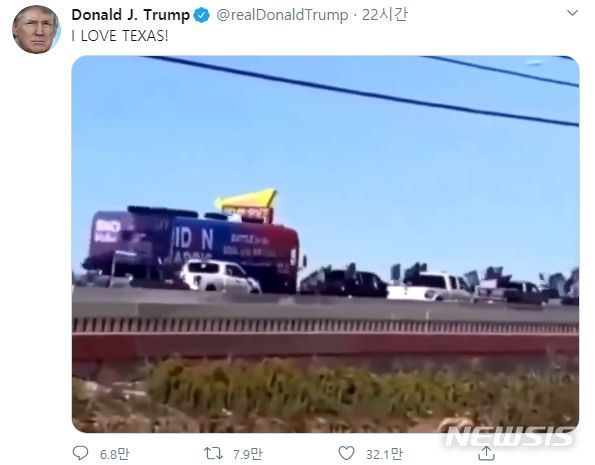Click the 32.1만 like count
The image size is (595, 465).
[x=384, y=454]
